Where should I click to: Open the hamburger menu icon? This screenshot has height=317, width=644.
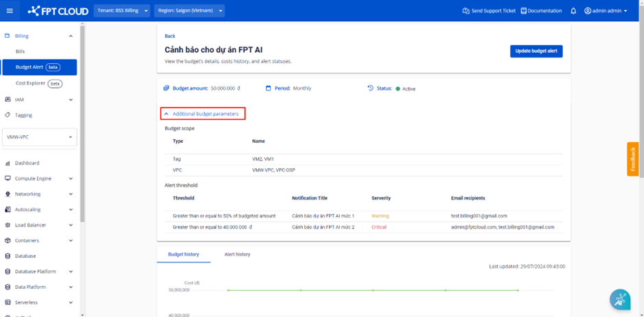(9, 11)
